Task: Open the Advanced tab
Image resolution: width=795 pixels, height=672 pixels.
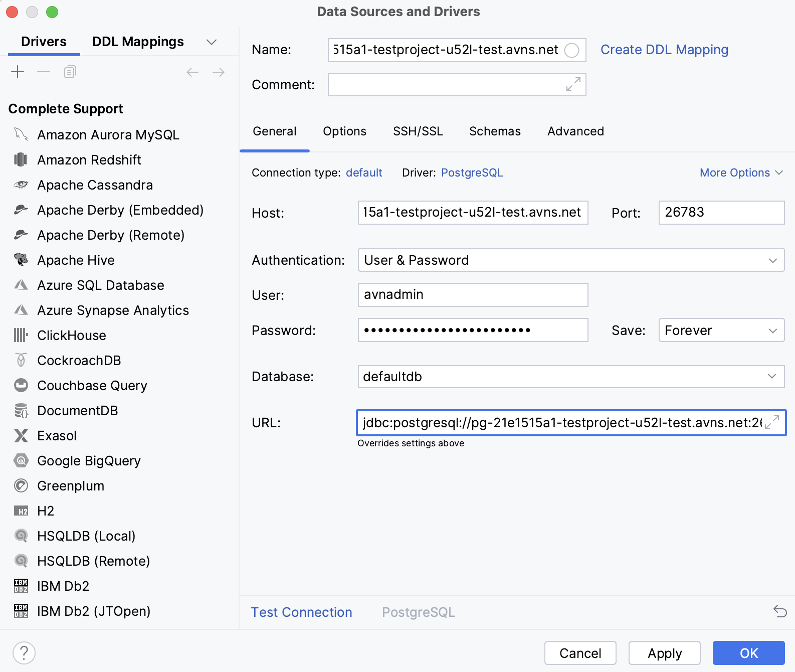Action: (575, 131)
